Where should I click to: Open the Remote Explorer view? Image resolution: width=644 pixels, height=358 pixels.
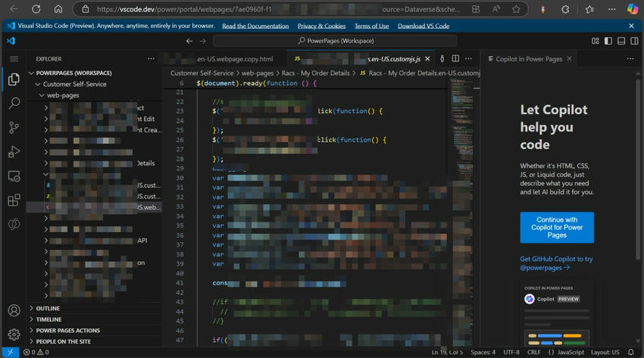tap(14, 176)
